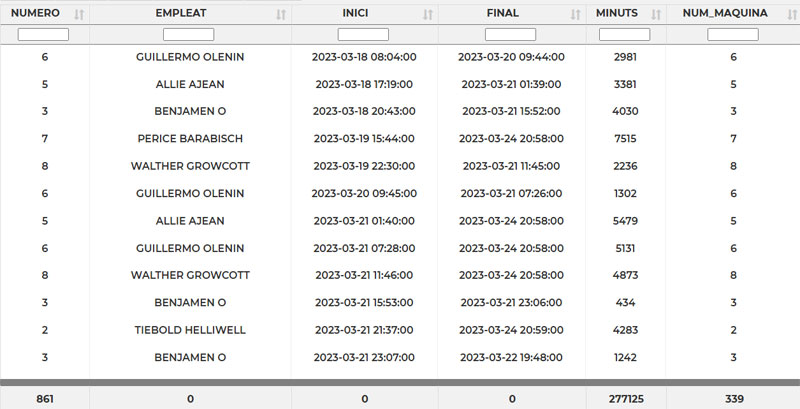The height and width of the screenshot is (409, 800).
Task: Click the sort arrows icon in NUMERO column
Action: pos(79,14)
